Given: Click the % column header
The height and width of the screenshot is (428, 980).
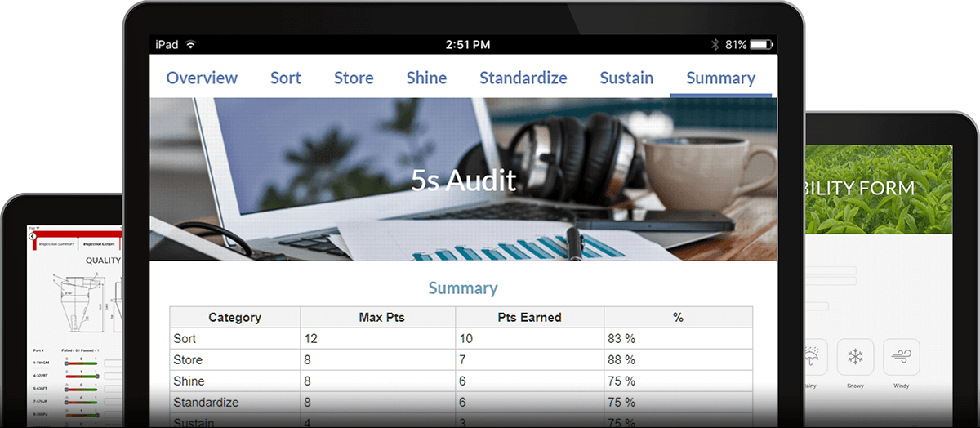Looking at the screenshot, I should coord(678,317).
